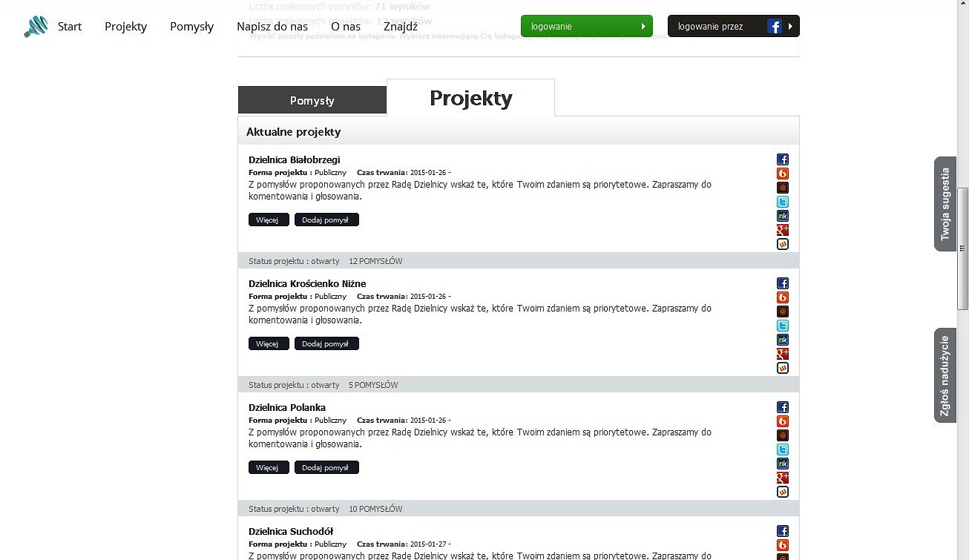Click the Aktualne projekty heading
This screenshot has width=969, height=560.
click(x=294, y=132)
